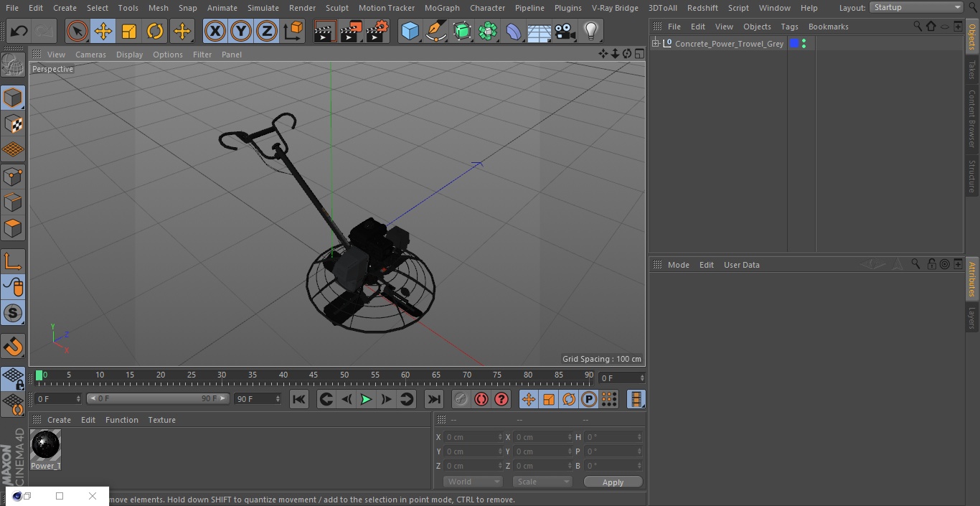980x506 pixels.
Task: Click Render View clapperboard icon
Action: pos(324,31)
